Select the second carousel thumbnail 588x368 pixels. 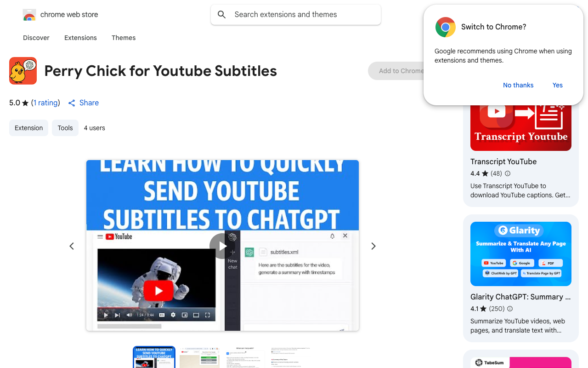199,357
